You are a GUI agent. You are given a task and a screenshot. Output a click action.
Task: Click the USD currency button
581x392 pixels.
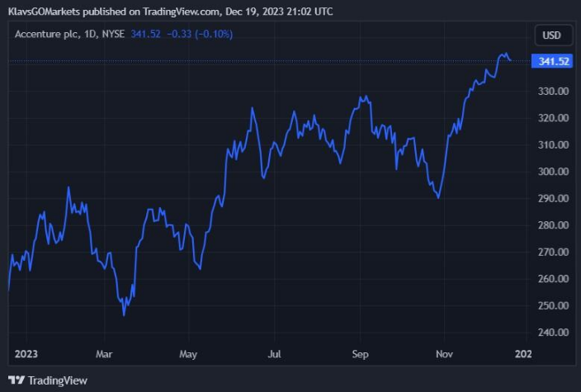(554, 35)
